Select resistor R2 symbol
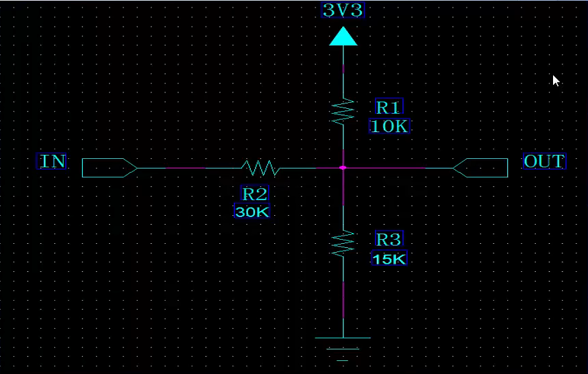Viewport: 588px width, 374px height. [260, 168]
